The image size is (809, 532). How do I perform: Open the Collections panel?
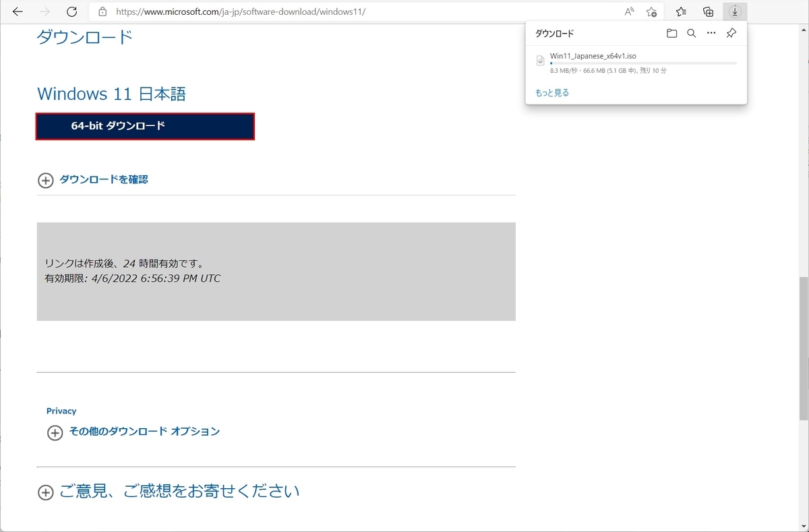pos(708,11)
